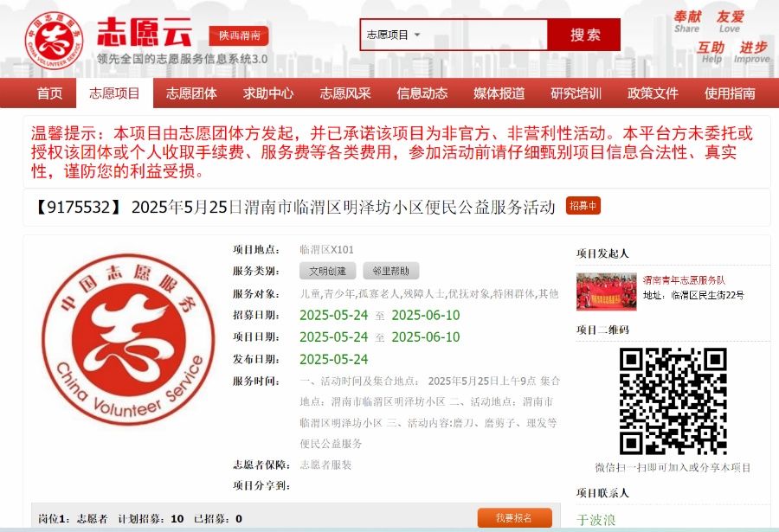Viewport: 779px width, 532px height.
Task: Navigate to 志愿风采 section
Action: coord(345,93)
